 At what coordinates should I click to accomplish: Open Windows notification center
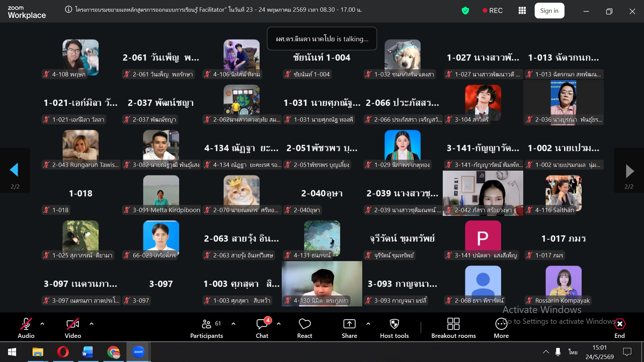[x=627, y=352]
